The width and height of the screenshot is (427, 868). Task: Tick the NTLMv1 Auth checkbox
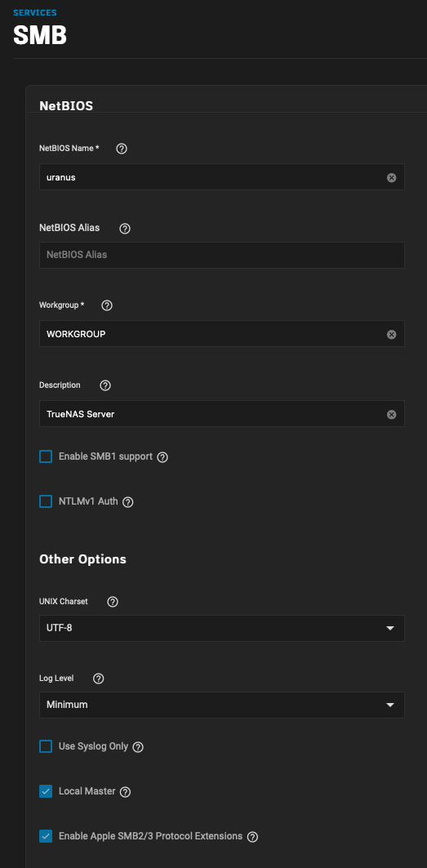46,501
